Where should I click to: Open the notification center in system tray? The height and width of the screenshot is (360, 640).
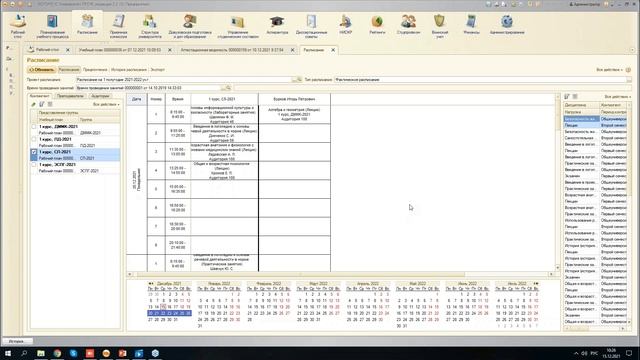pyautogui.click(x=629, y=353)
